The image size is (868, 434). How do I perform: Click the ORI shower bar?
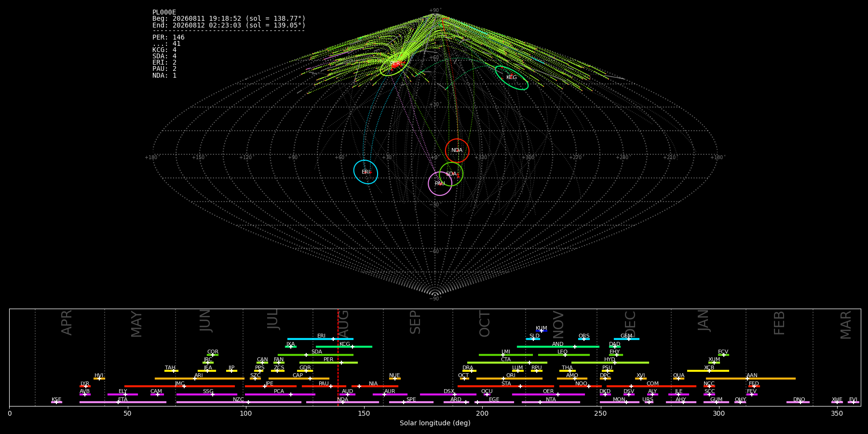tap(509, 379)
